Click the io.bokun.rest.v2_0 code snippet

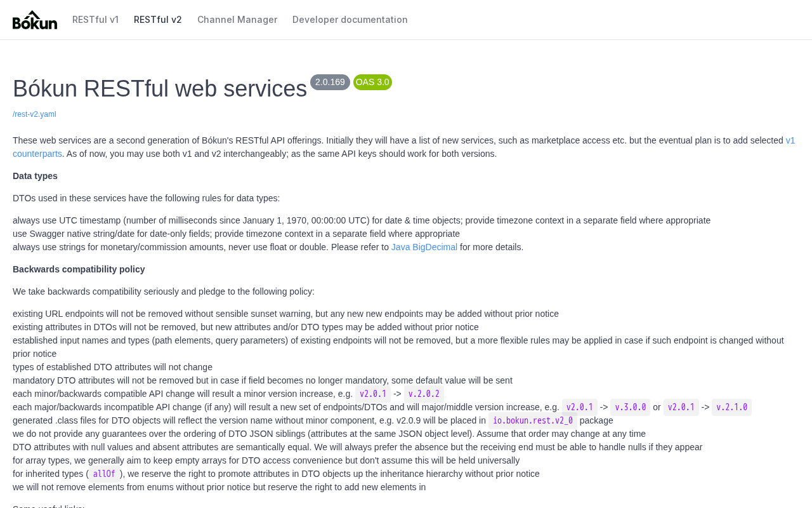point(533,420)
